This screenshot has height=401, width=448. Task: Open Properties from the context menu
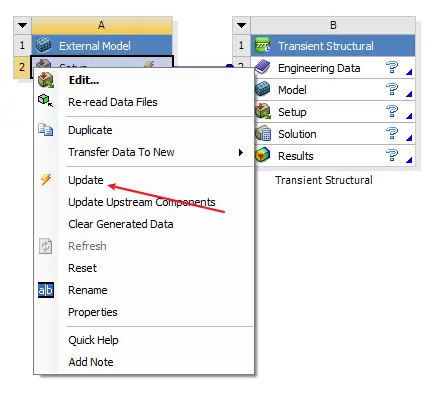93,312
